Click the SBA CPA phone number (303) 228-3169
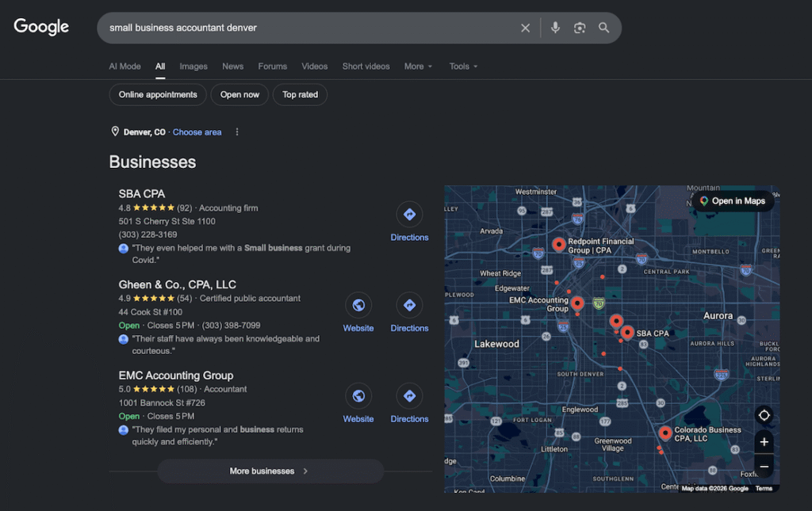 coord(147,235)
